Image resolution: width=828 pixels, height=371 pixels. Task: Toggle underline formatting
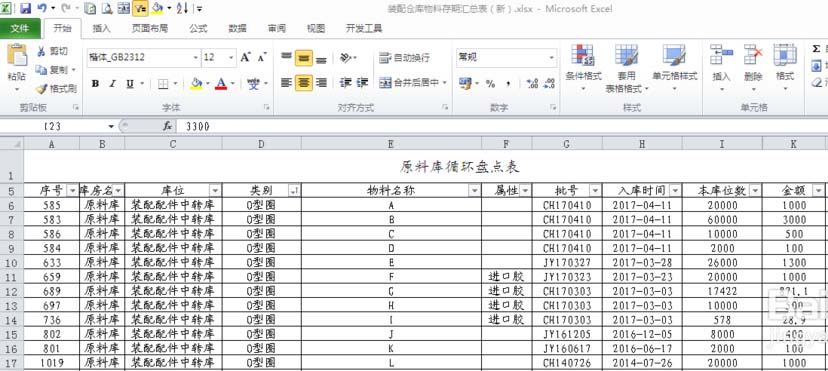129,83
